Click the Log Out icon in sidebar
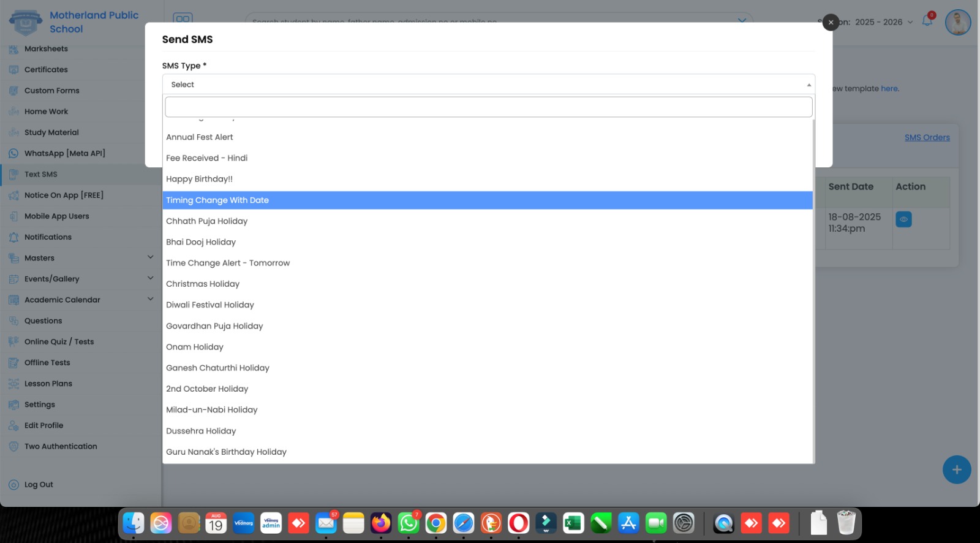980x543 pixels. [x=13, y=485]
